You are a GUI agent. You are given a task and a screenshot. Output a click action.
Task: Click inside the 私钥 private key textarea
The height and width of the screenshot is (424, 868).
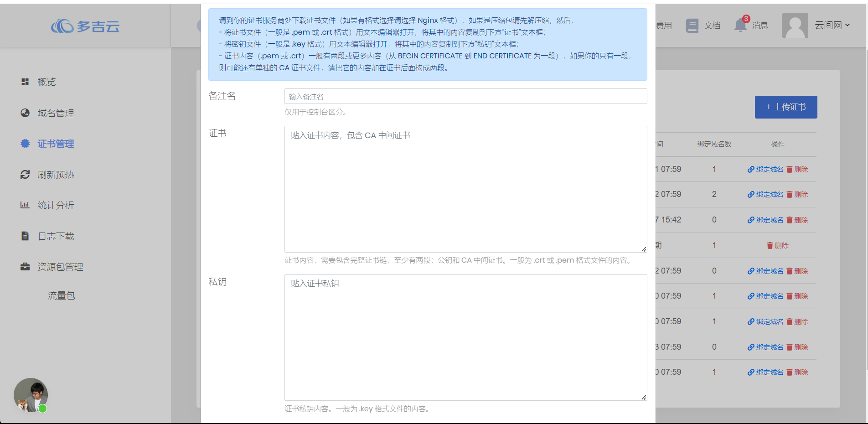[465, 337]
